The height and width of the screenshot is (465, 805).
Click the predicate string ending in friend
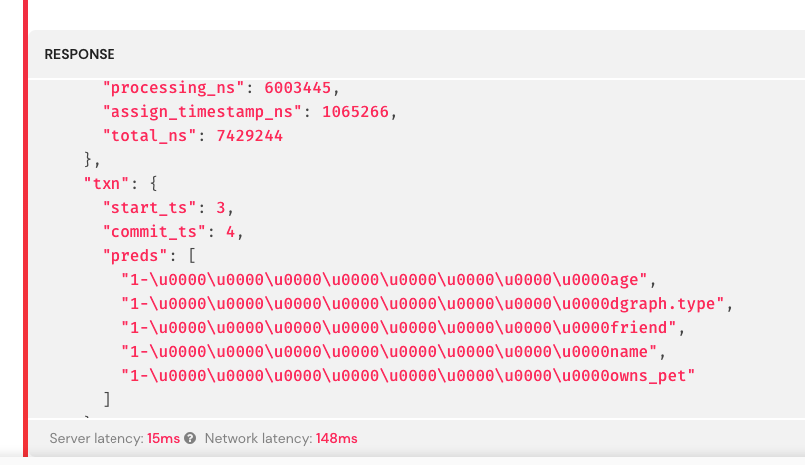[398, 328]
